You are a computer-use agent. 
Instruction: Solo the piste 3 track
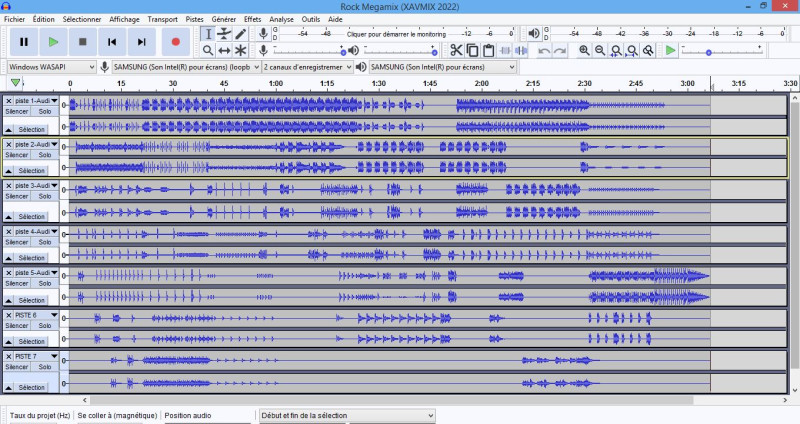pos(45,195)
